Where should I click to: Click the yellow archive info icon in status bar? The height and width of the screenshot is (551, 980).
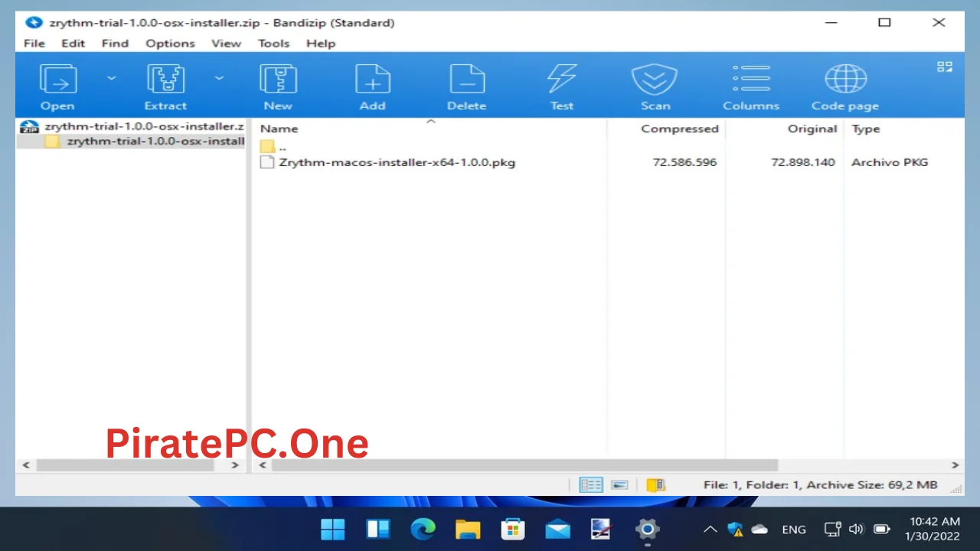click(655, 485)
